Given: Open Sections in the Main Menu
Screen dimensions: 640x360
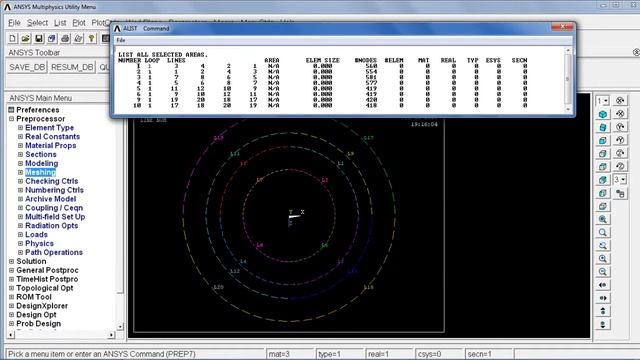Looking at the screenshot, I should coord(41,154).
